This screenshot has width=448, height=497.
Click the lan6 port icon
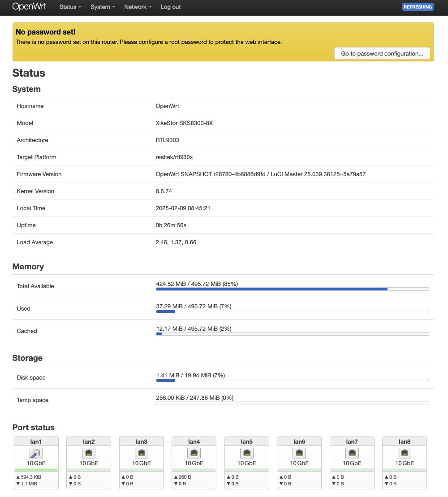[x=299, y=453]
